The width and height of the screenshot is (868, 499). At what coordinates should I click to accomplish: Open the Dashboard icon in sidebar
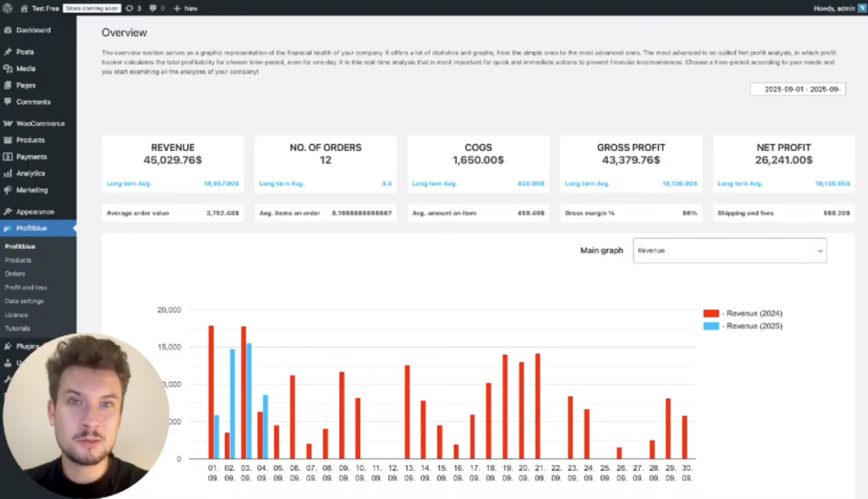(8, 30)
